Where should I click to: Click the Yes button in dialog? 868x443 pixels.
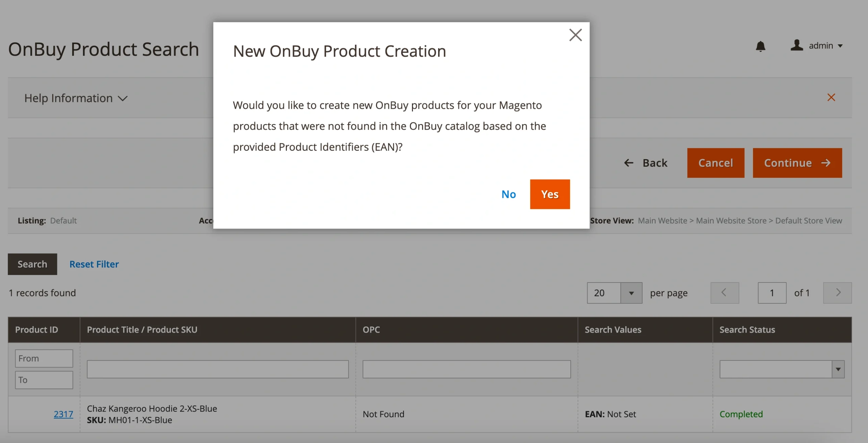550,194
